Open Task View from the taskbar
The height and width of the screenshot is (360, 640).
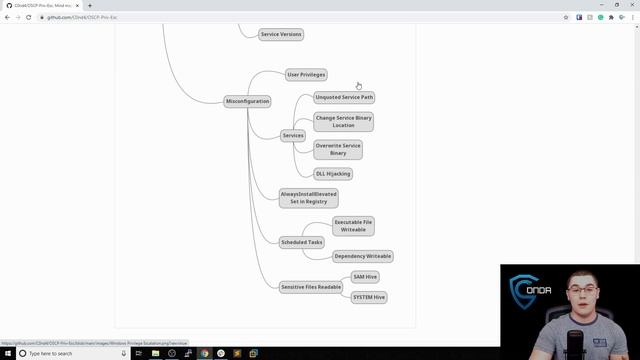[x=139, y=353]
